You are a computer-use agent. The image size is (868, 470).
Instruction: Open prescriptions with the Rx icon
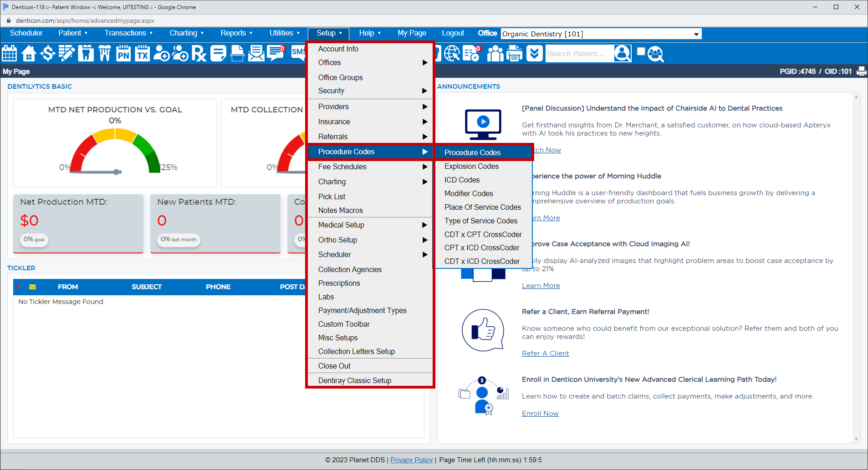click(199, 53)
